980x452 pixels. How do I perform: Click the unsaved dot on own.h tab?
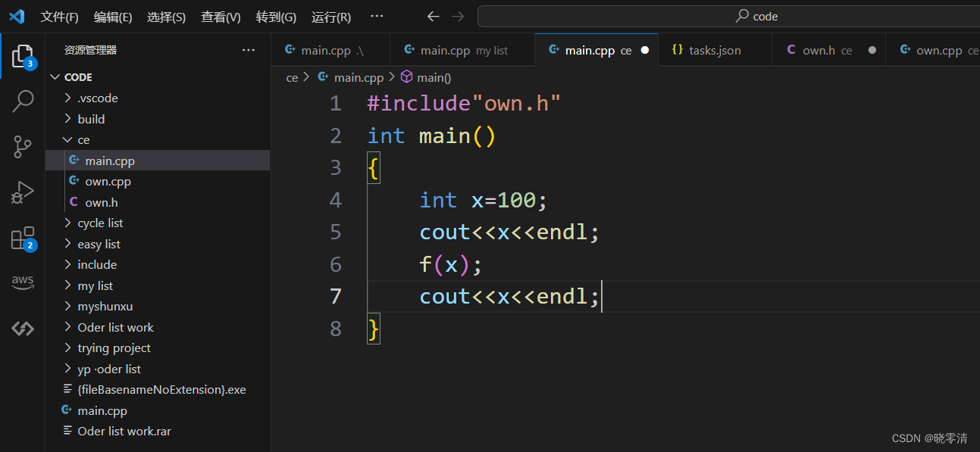(x=872, y=49)
